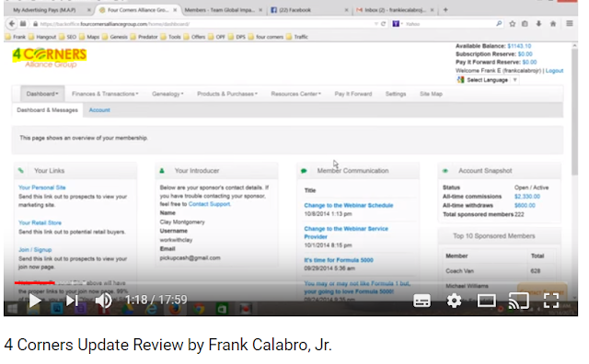
Task: Open video settings gear
Action: pos(454,301)
